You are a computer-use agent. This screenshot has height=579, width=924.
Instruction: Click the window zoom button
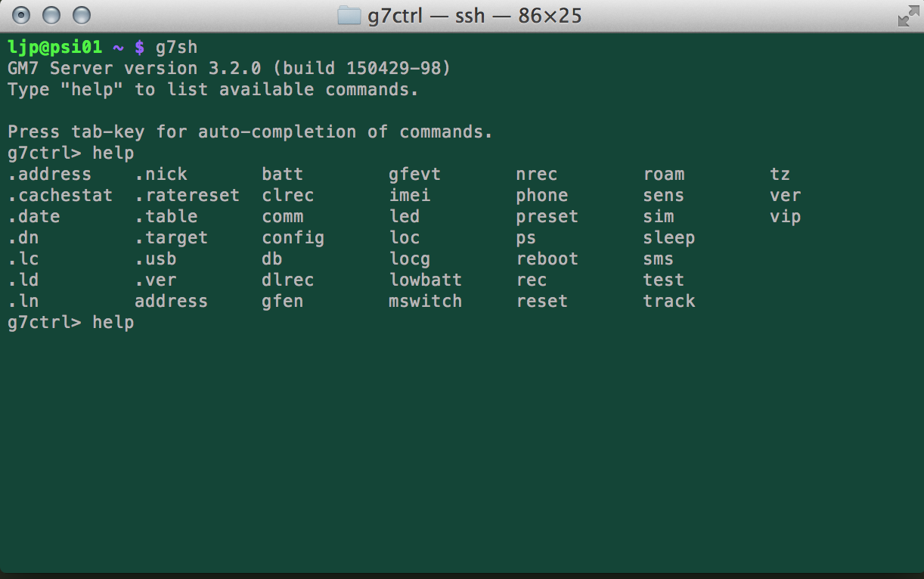[81, 15]
